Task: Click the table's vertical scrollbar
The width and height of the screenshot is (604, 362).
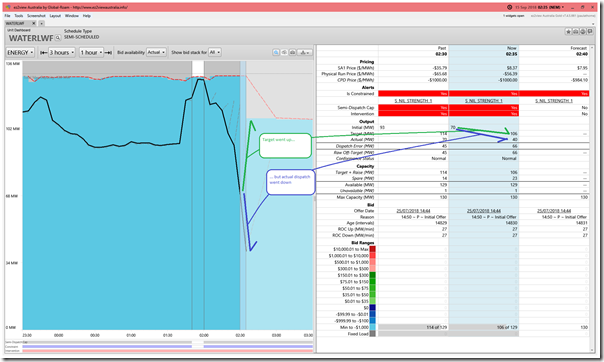Action: pyautogui.click(x=592, y=198)
